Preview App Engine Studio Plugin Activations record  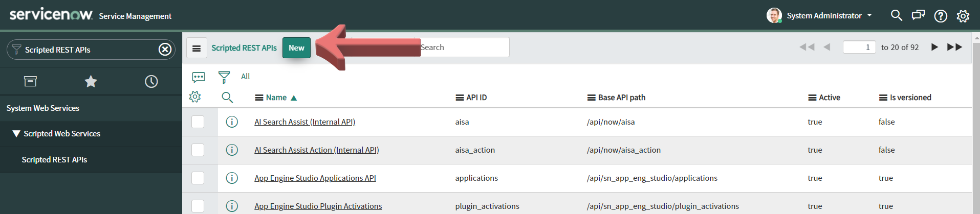click(x=232, y=206)
